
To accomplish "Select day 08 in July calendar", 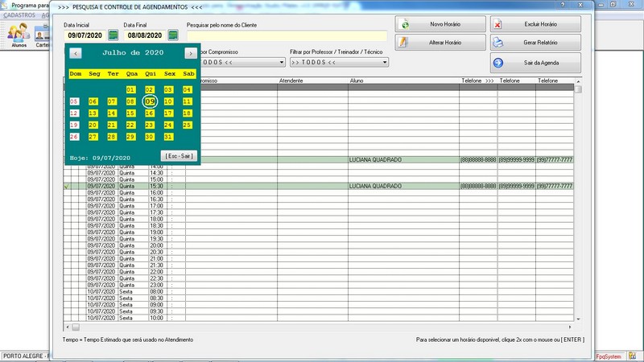I will coord(130,101).
